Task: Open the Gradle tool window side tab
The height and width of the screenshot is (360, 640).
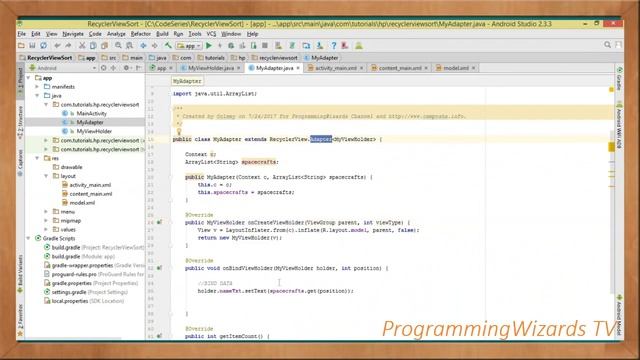Action: (x=619, y=79)
